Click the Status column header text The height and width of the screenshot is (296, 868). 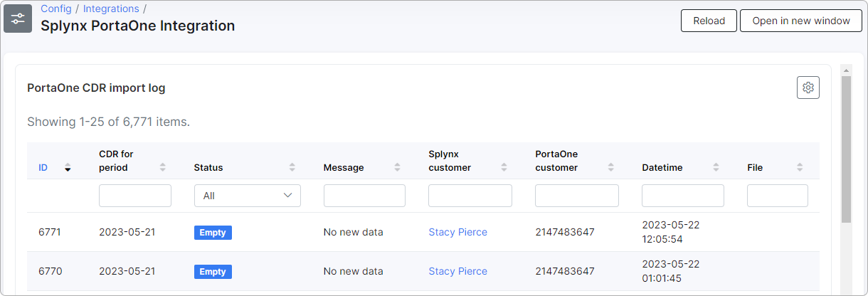208,168
